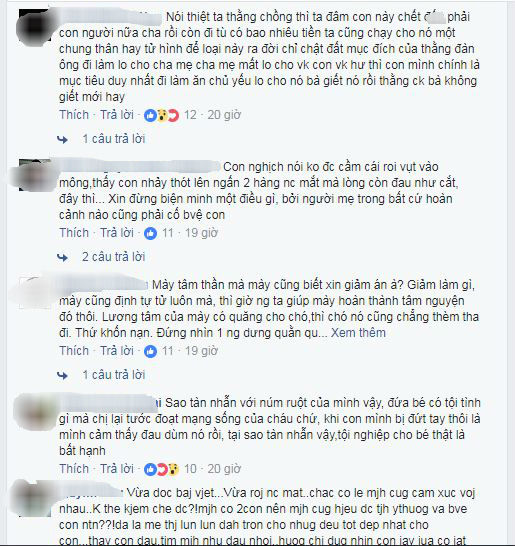
Task: Click like icon on 'Mày tâm thần' comment
Action: (150, 351)
